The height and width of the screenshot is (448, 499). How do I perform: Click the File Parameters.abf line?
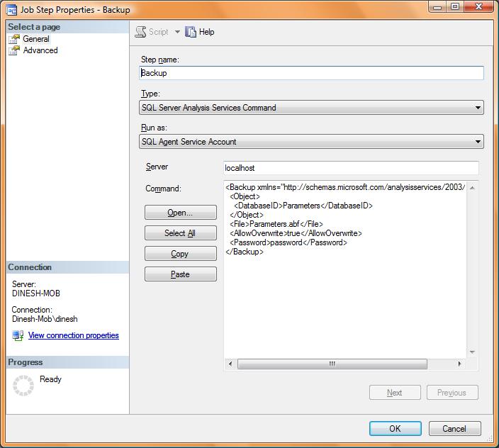pyautogui.click(x=276, y=224)
